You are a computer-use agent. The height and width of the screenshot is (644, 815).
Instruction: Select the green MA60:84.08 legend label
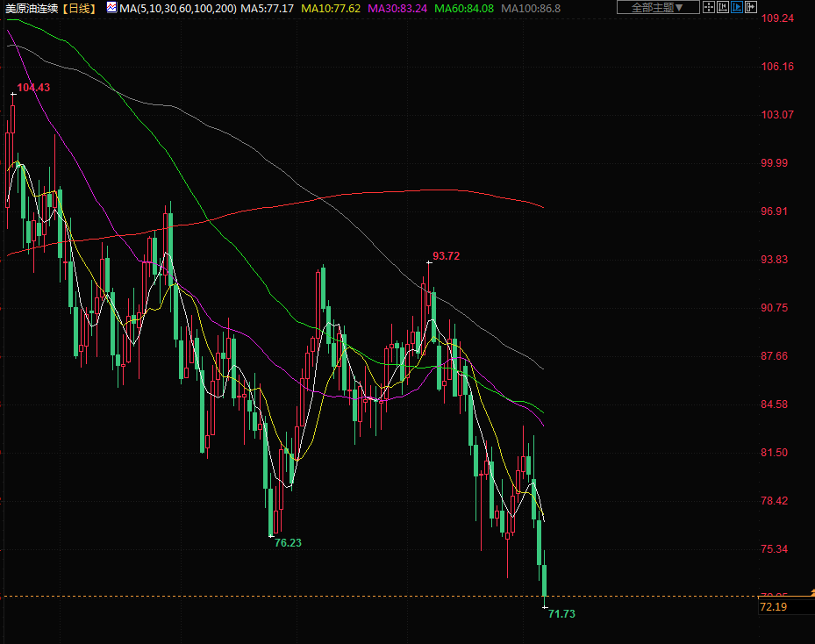464,8
